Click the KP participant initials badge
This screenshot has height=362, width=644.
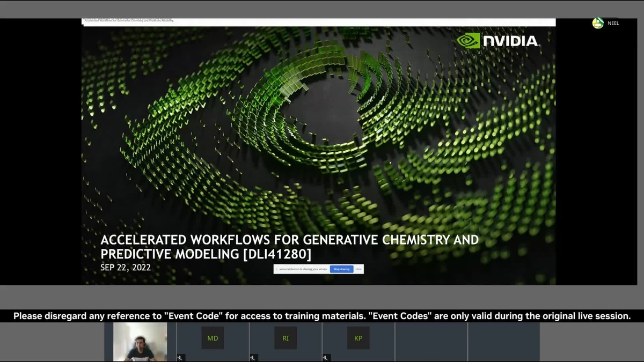point(358,338)
